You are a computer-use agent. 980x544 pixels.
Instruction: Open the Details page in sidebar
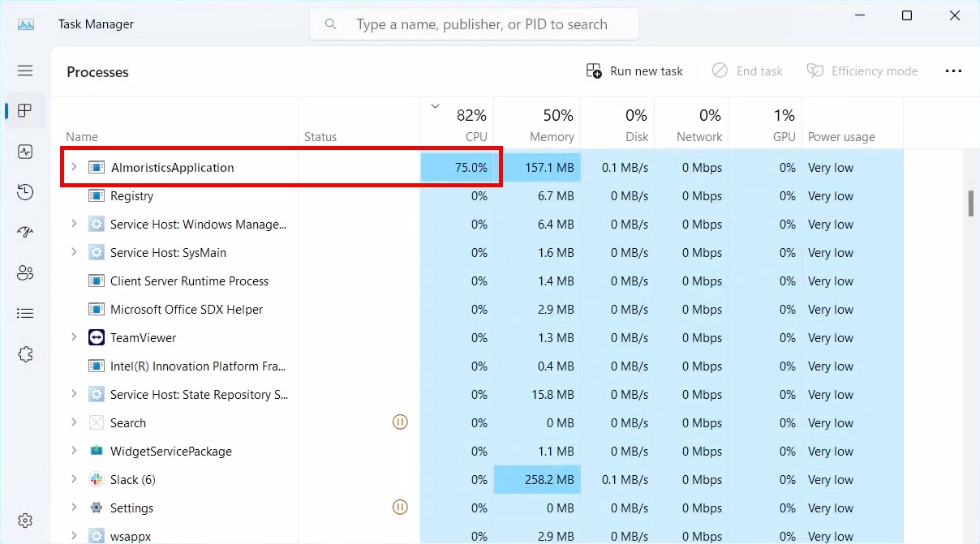25,313
